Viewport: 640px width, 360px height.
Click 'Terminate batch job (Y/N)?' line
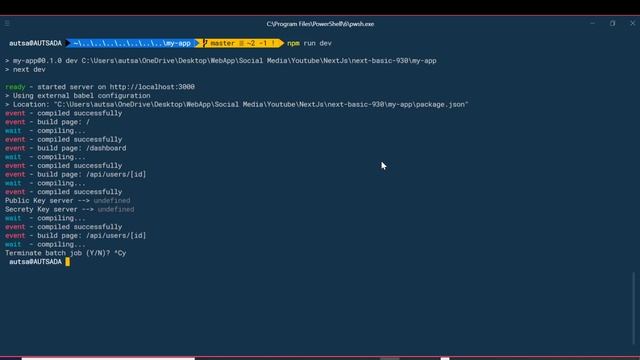(66, 253)
